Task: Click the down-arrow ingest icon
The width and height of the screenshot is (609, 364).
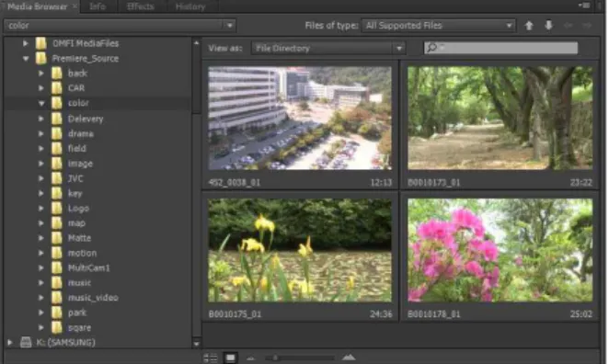Action: tap(548, 26)
